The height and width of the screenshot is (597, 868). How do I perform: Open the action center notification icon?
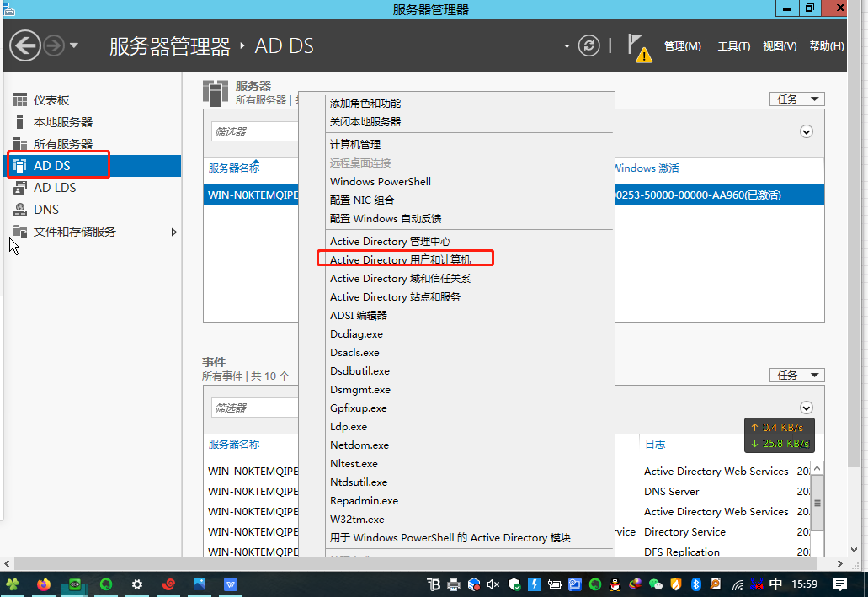pyautogui.click(x=840, y=584)
